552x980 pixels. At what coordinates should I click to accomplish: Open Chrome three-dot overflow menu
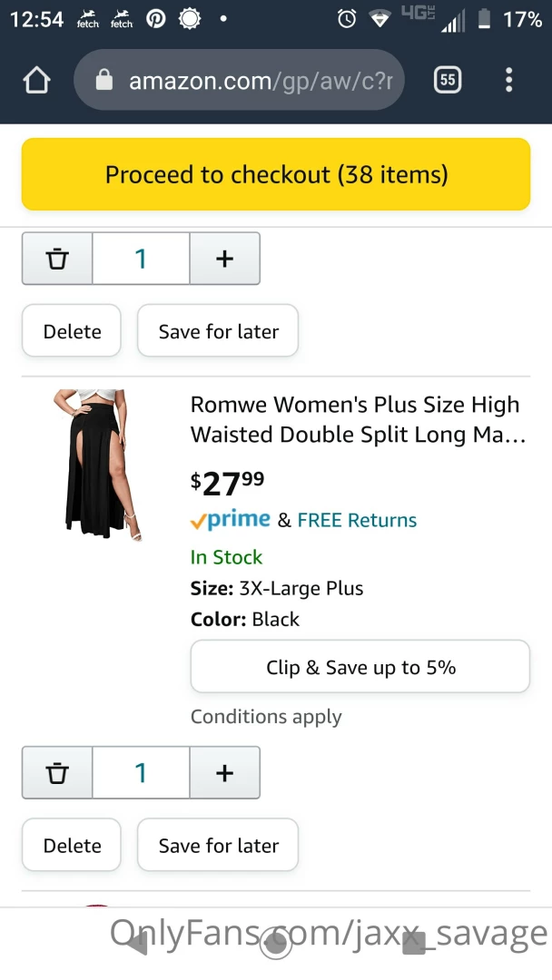point(508,81)
